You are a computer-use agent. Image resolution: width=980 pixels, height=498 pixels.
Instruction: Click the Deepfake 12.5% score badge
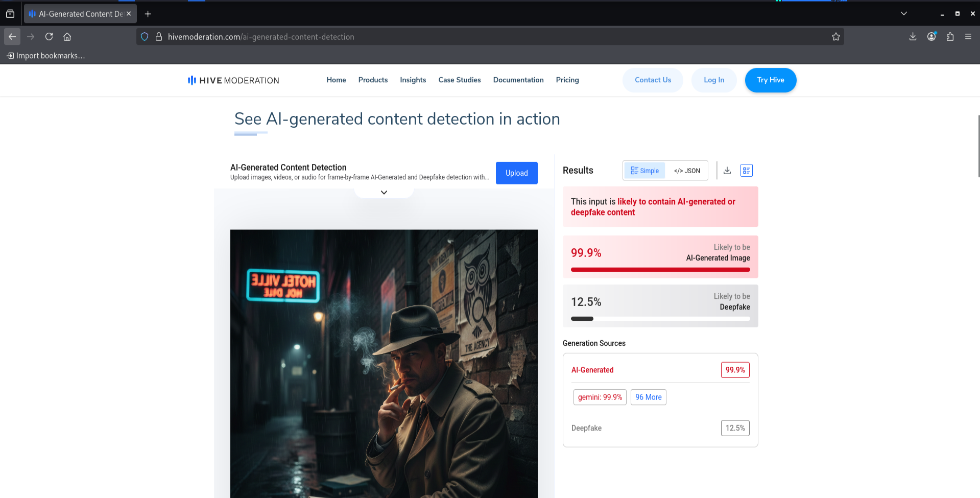[x=735, y=428]
